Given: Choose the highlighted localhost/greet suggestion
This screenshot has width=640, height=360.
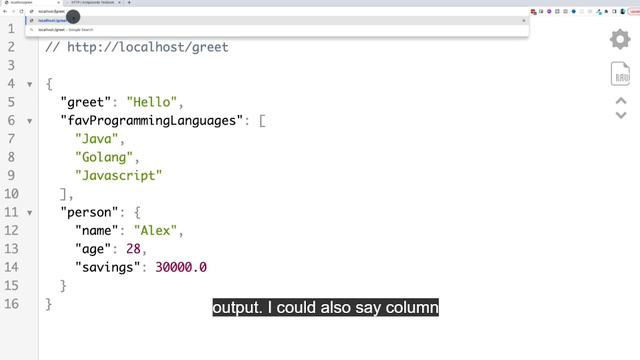Looking at the screenshot, I should point(277,20).
